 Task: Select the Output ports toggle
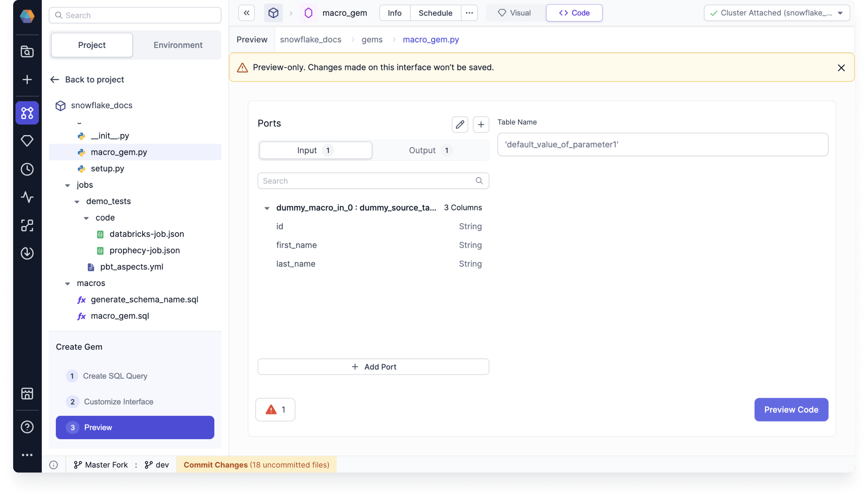coord(430,150)
